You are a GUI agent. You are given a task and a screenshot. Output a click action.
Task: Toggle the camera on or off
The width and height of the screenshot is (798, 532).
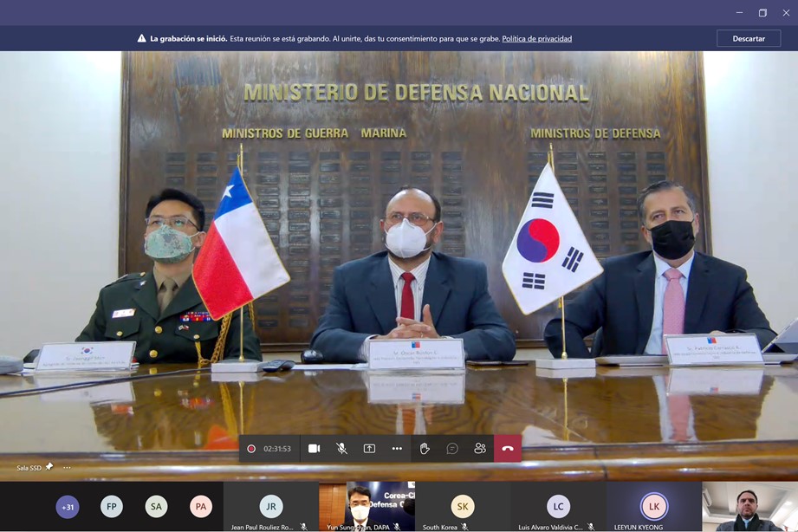[x=314, y=449]
